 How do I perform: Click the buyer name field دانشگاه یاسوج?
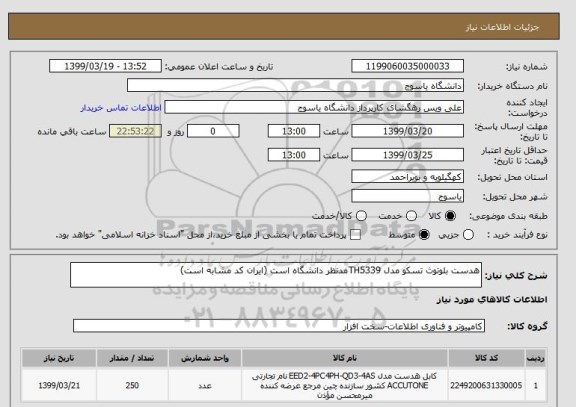295,86
